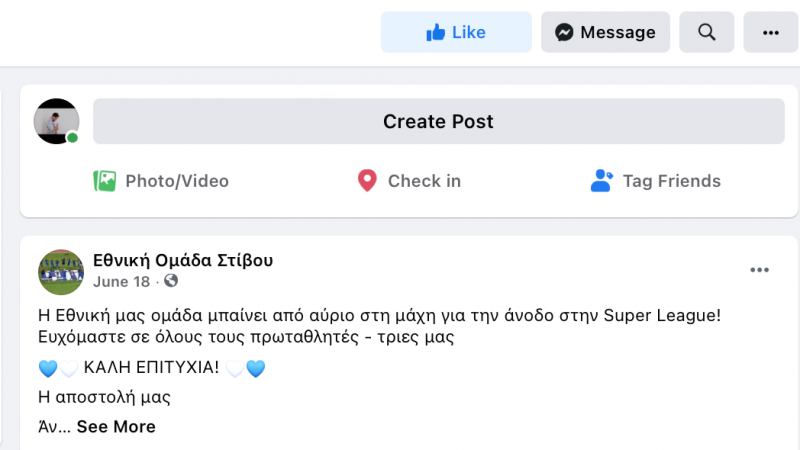Viewport: 800px width, 450px height.
Task: Click the Message button label
Action: coord(618,33)
